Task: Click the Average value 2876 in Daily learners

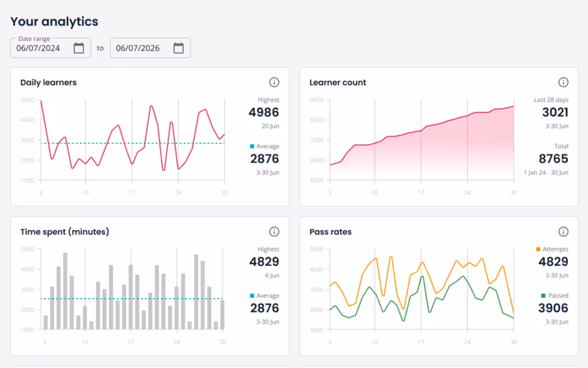Action: 265,159
